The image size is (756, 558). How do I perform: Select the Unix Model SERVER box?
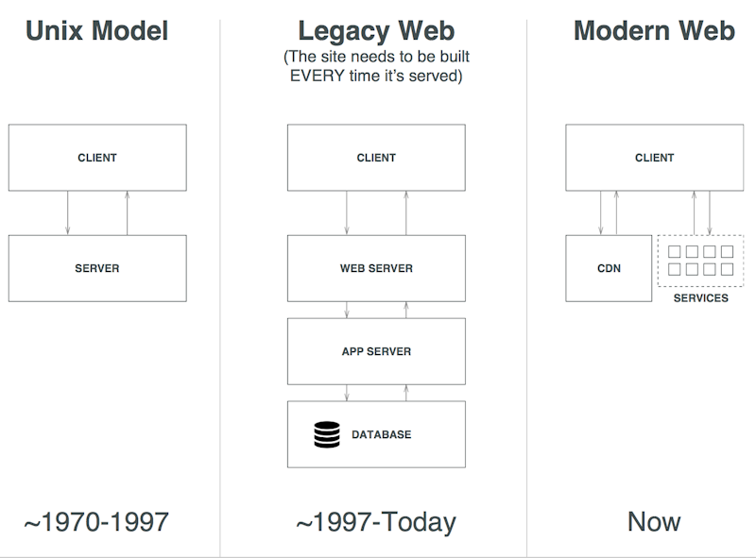pyautogui.click(x=97, y=268)
